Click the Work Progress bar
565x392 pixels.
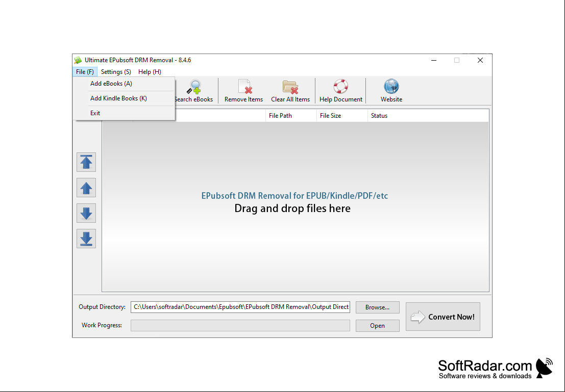pyautogui.click(x=240, y=325)
